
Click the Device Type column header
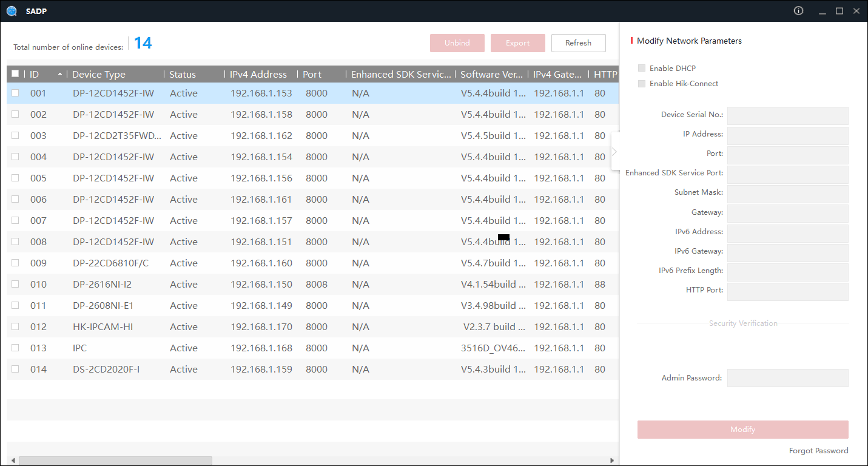click(99, 74)
